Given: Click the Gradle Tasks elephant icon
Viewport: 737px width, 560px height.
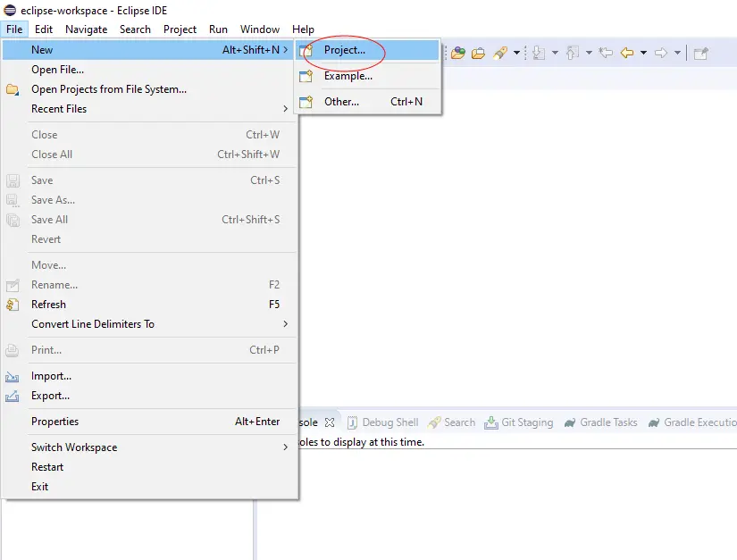Looking at the screenshot, I should [x=570, y=422].
